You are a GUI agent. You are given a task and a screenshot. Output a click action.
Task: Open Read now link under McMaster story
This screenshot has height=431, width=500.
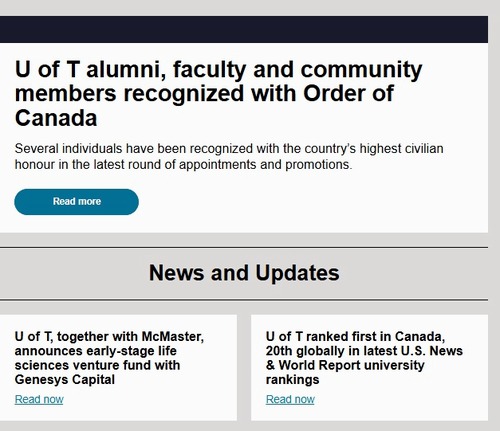(39, 399)
